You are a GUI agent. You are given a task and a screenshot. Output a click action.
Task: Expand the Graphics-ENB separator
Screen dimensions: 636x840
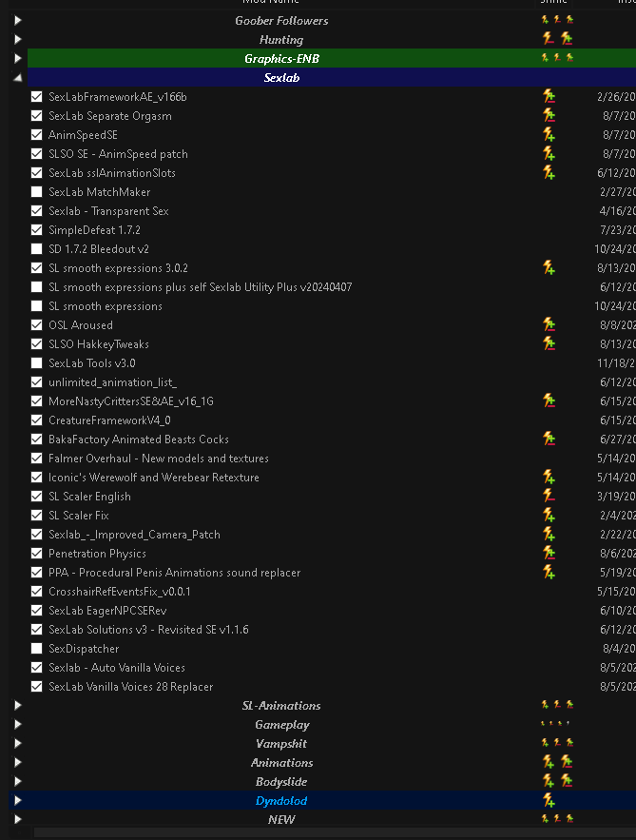coord(18,58)
